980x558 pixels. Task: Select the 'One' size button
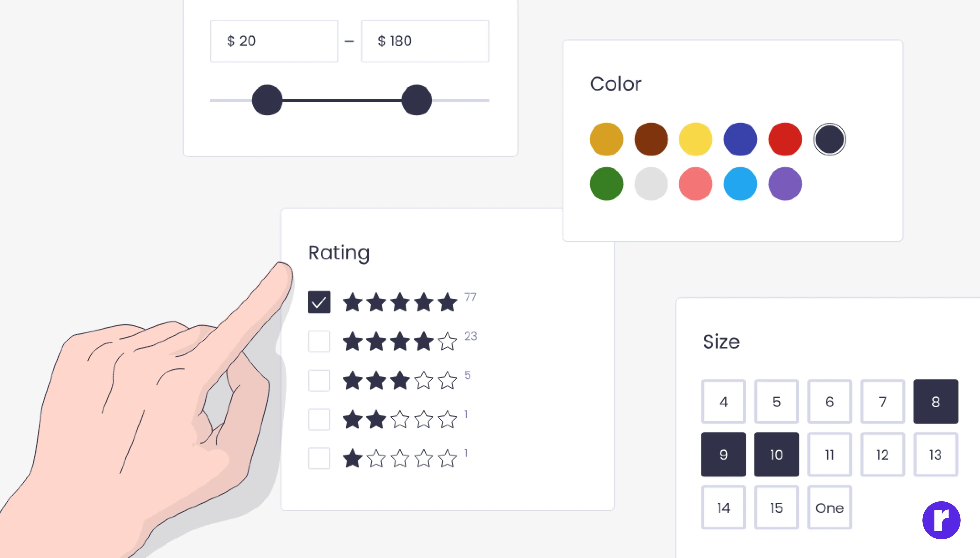830,507
